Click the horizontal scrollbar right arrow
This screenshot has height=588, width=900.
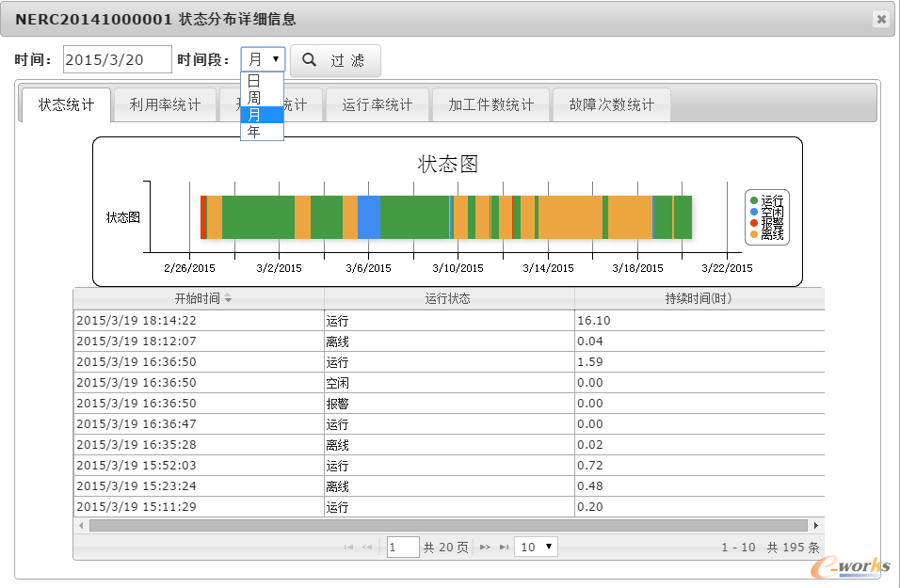(x=815, y=526)
